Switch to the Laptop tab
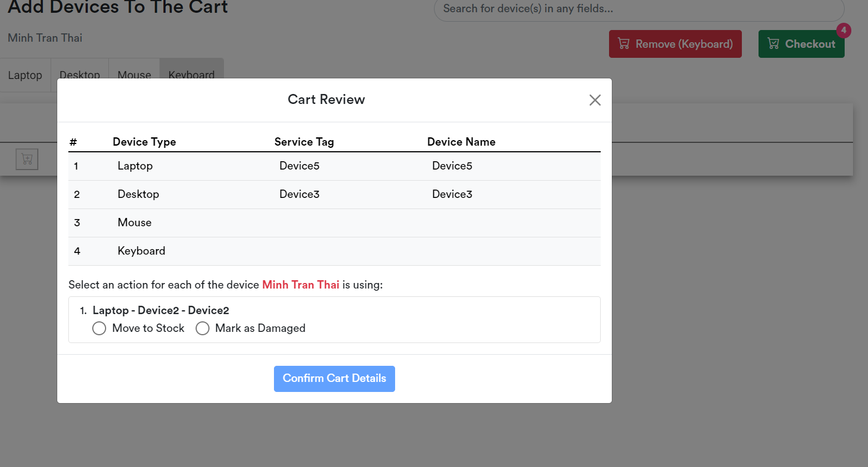The image size is (868, 467). click(25, 75)
